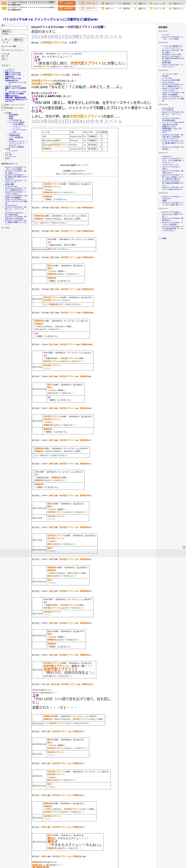
Task: Close the grey banner with the X button
Action: [x=184, y=548]
